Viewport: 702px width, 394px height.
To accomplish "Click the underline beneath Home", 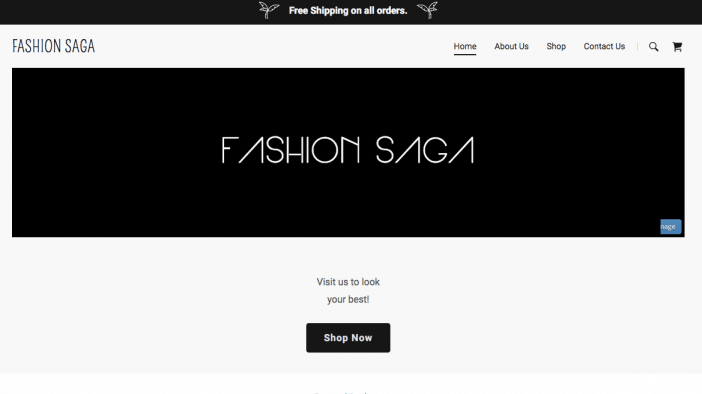I will point(465,55).
